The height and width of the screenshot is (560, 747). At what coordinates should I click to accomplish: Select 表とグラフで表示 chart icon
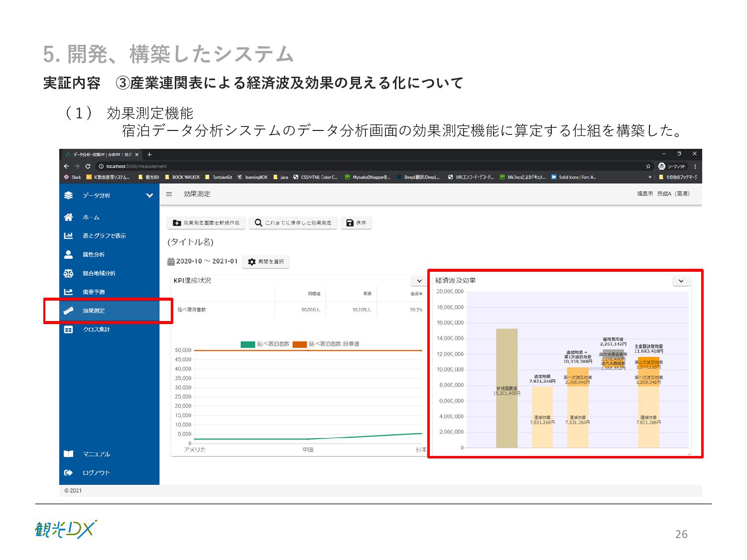pyautogui.click(x=69, y=236)
